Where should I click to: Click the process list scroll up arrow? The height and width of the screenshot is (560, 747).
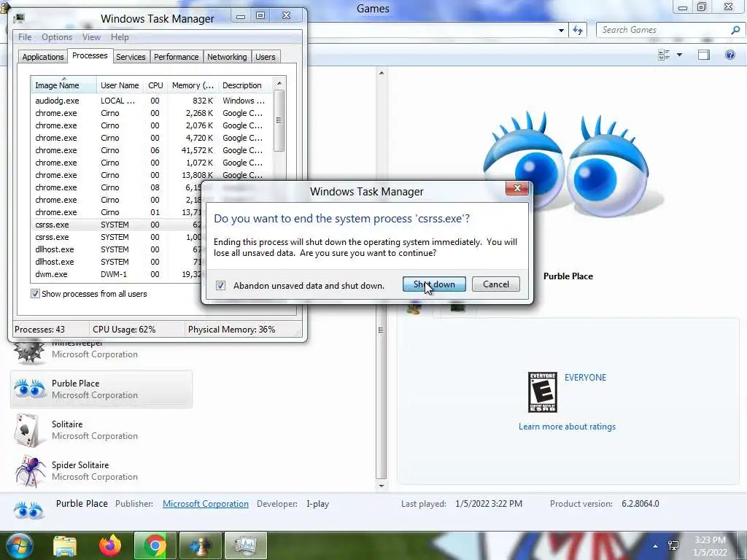[x=279, y=83]
